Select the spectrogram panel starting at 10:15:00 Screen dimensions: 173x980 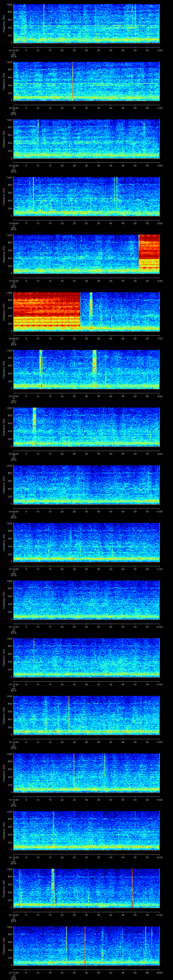click(x=86, y=831)
